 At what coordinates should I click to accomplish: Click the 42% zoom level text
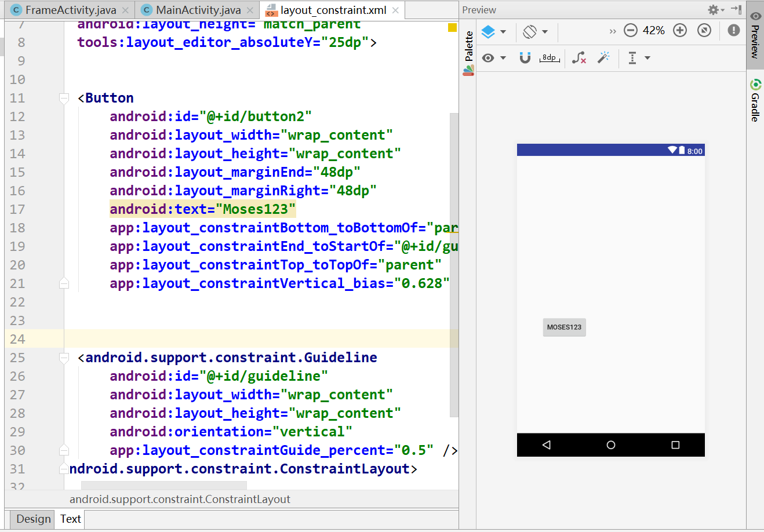click(x=654, y=31)
